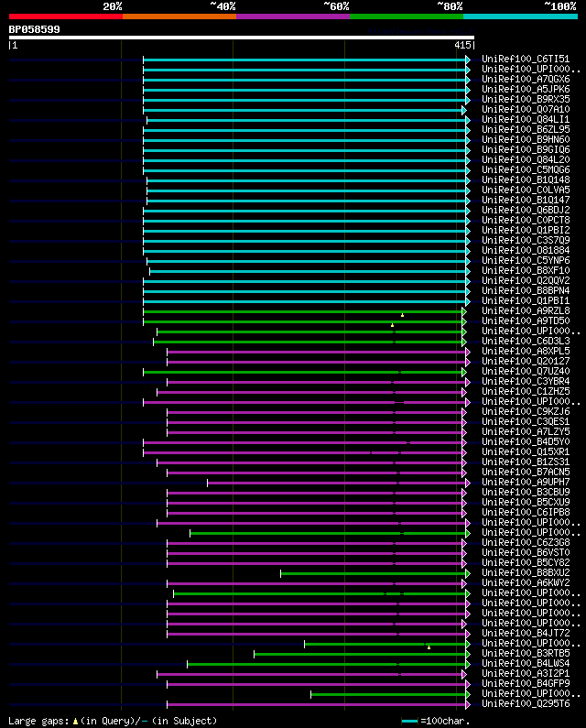Viewport: 586px width, 728px height.
Task: Open hit UniRef100_B6VST0
Action: [x=526, y=552]
